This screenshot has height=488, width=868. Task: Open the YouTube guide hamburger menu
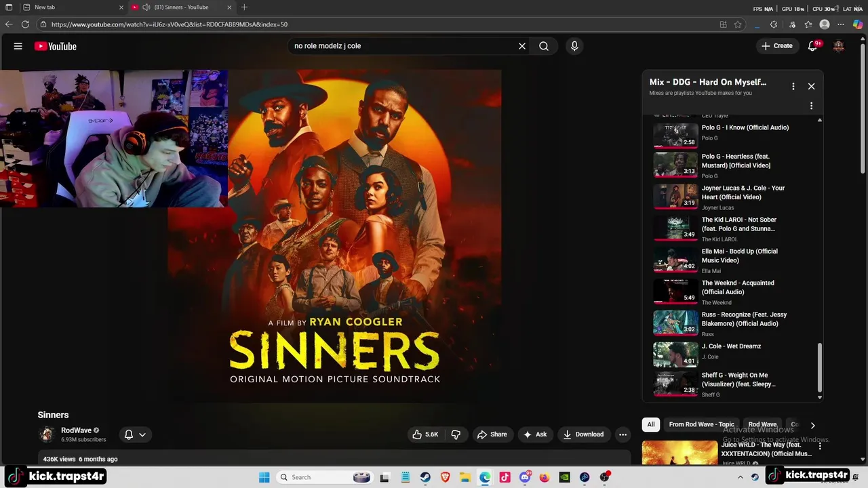pos(18,46)
